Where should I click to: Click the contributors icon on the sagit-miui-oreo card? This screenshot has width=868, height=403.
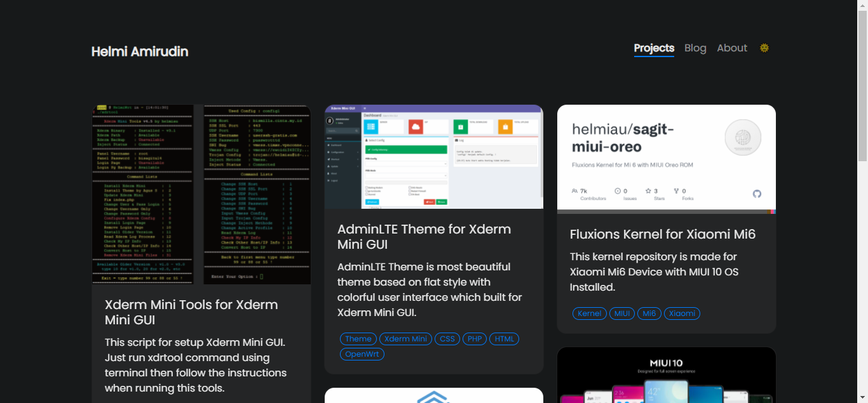coord(575,190)
